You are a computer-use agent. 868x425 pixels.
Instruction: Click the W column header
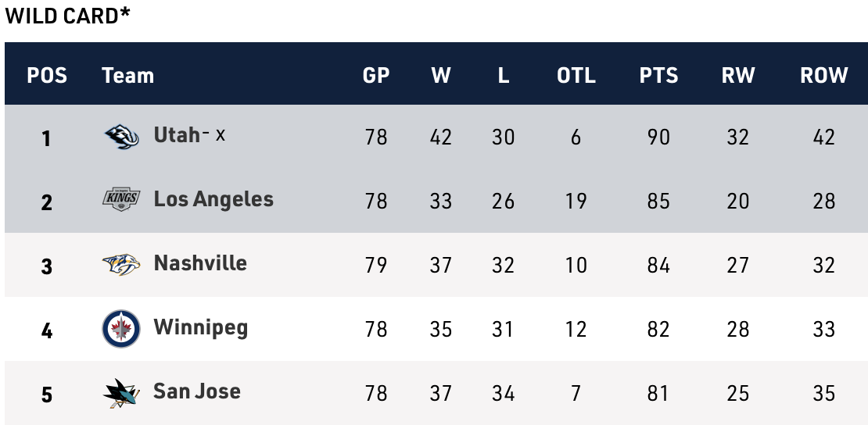point(441,75)
